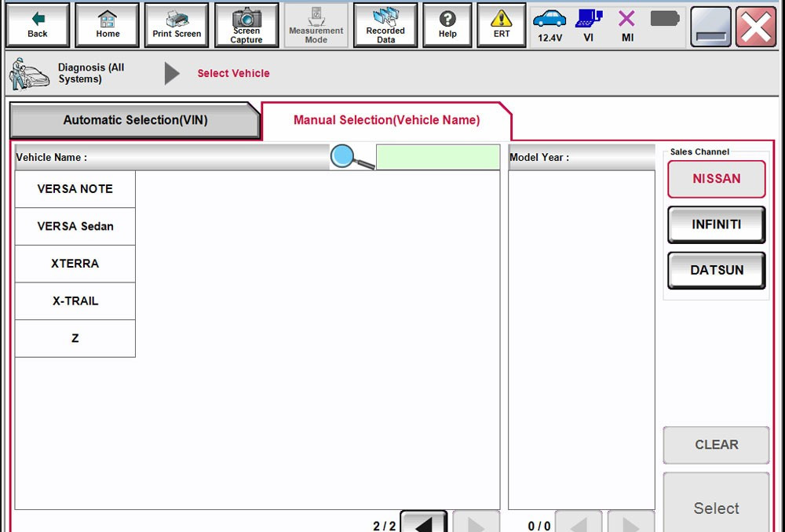
Task: Open the Home screen icon
Action: [107, 24]
